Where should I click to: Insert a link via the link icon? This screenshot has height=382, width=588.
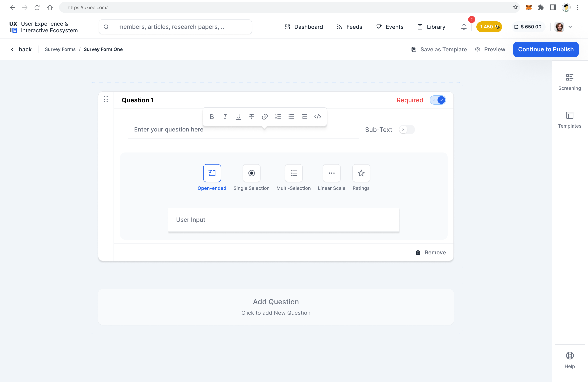[265, 117]
